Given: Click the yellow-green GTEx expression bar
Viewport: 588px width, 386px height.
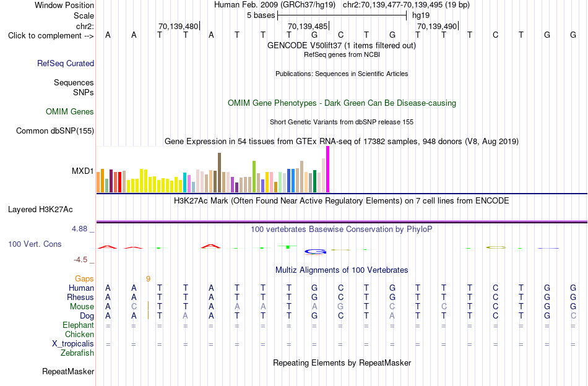Looking at the screenshot, I should pyautogui.click(x=254, y=177).
